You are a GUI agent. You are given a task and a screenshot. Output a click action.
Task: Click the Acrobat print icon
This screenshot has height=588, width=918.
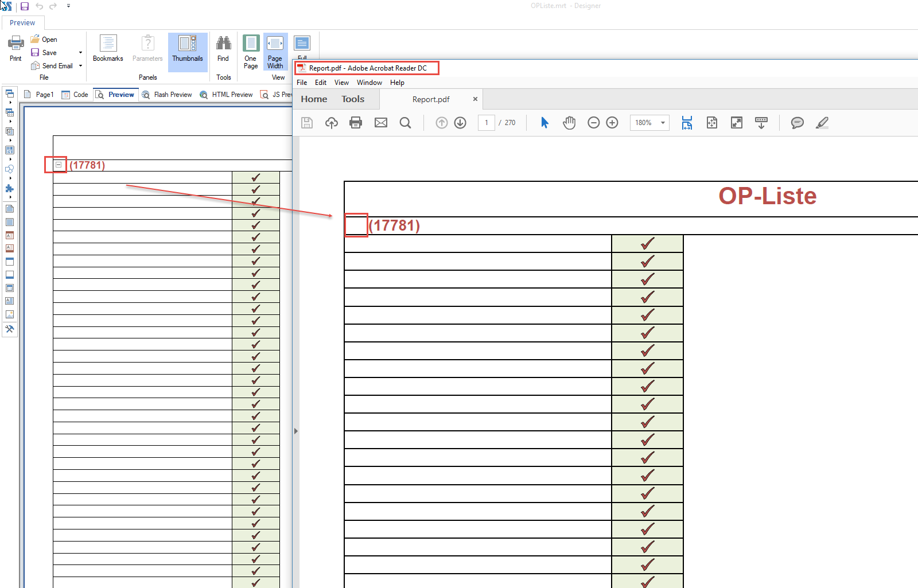click(356, 123)
